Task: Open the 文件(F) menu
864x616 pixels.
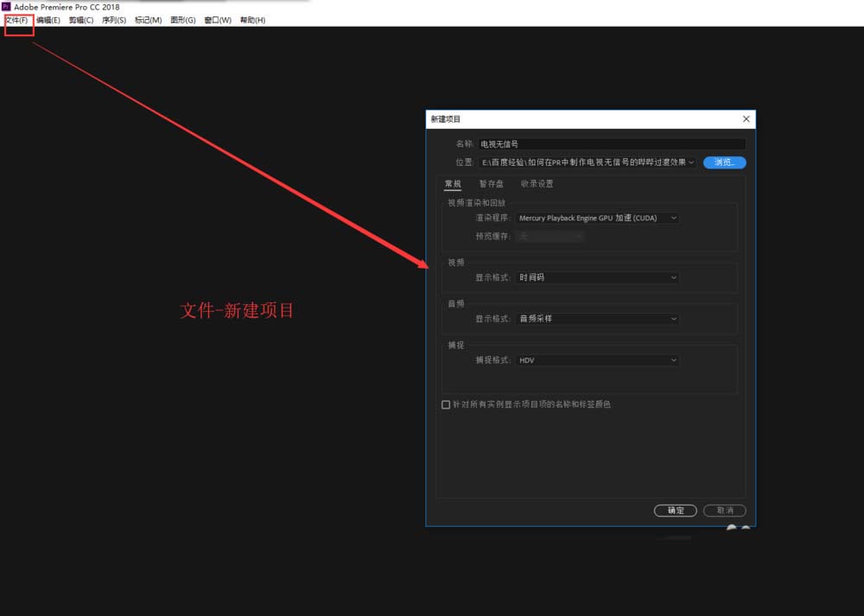Action: pos(16,20)
